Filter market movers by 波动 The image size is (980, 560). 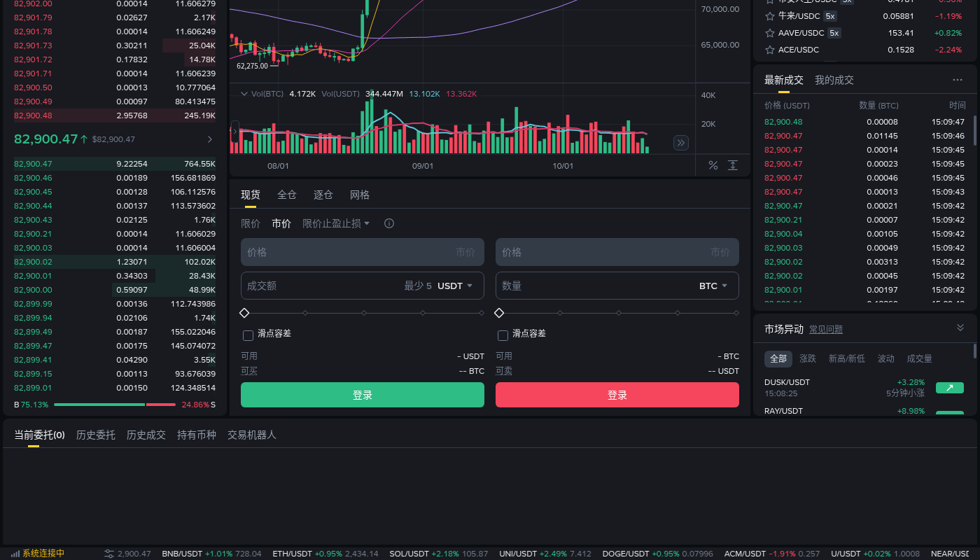886,358
